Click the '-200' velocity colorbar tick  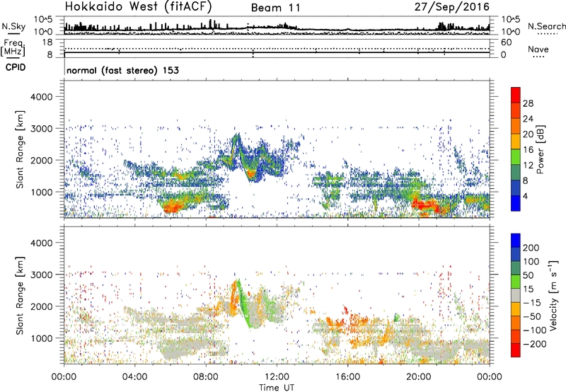[x=535, y=344]
